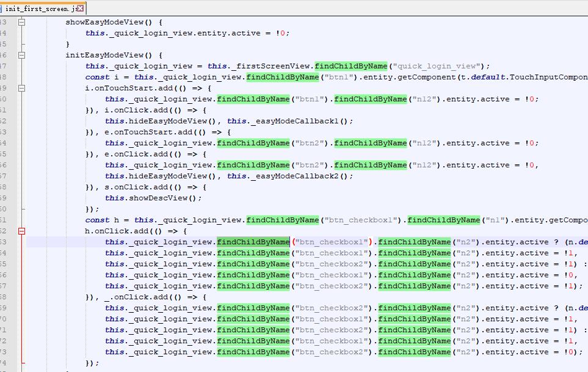The height and width of the screenshot is (372, 588).
Task: Click the '!0' value in showEasyModeView body
Action: [x=280, y=33]
